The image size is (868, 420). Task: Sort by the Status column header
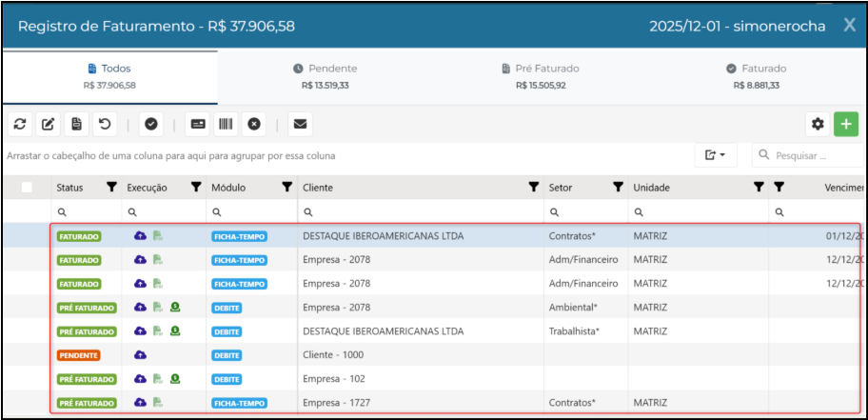[x=69, y=188]
